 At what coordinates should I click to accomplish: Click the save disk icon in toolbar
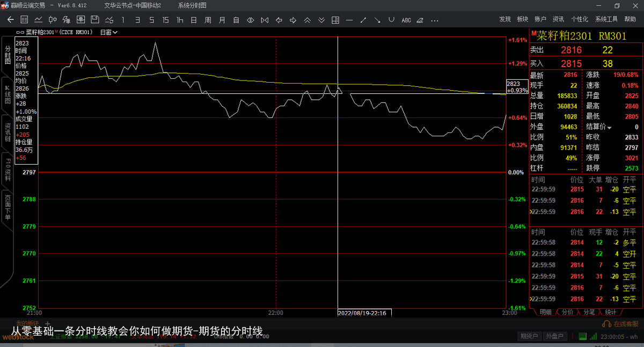click(x=95, y=20)
